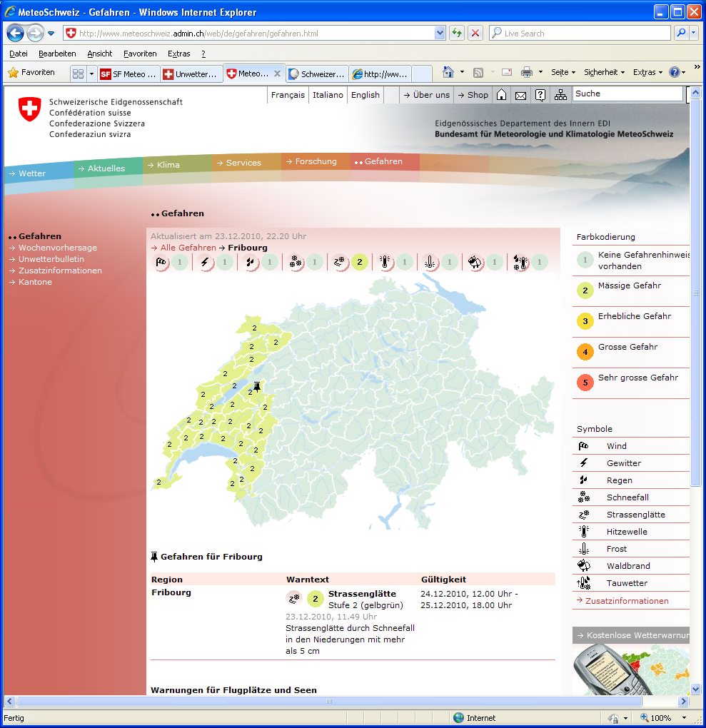
Task: Open Quick Tabs grid icon
Action: 78,74
